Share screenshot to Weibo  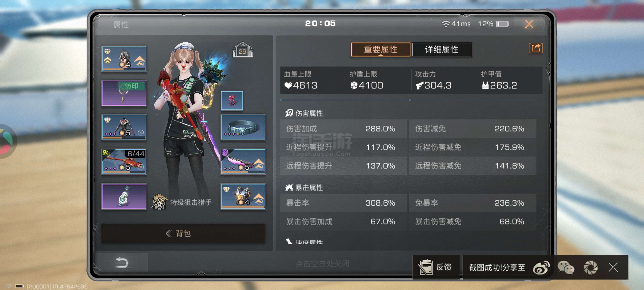541,267
